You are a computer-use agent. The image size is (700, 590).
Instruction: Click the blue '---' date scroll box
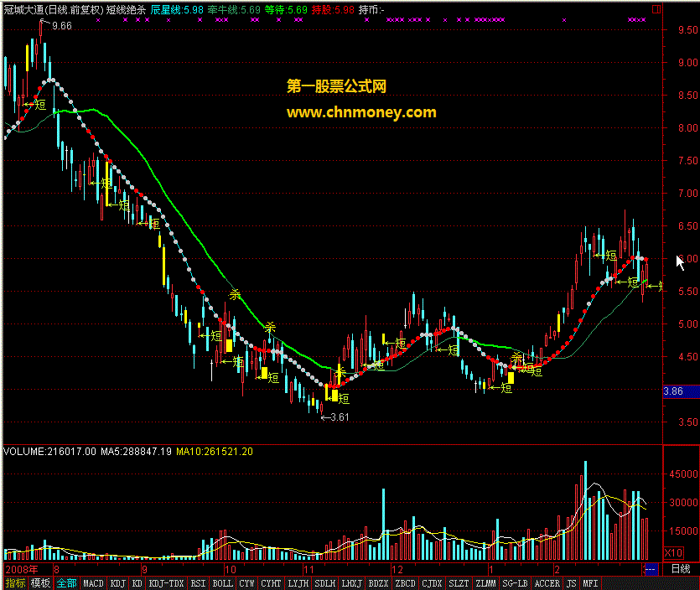pos(651,569)
